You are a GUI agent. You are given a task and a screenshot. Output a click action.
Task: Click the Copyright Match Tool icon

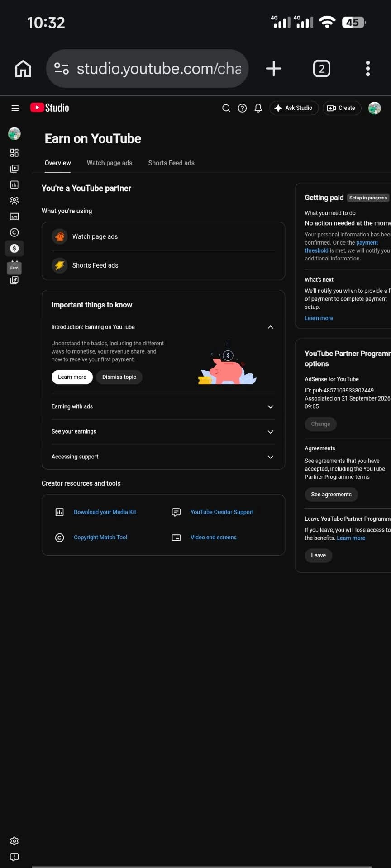tap(59, 538)
